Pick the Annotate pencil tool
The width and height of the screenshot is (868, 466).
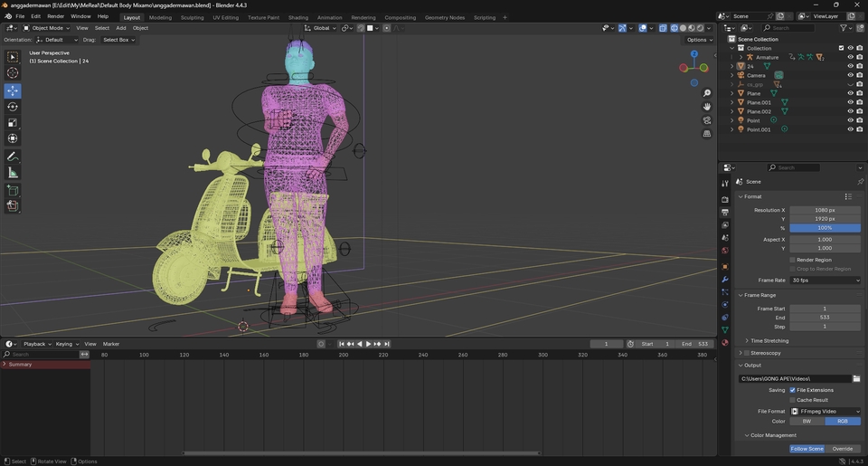13,157
